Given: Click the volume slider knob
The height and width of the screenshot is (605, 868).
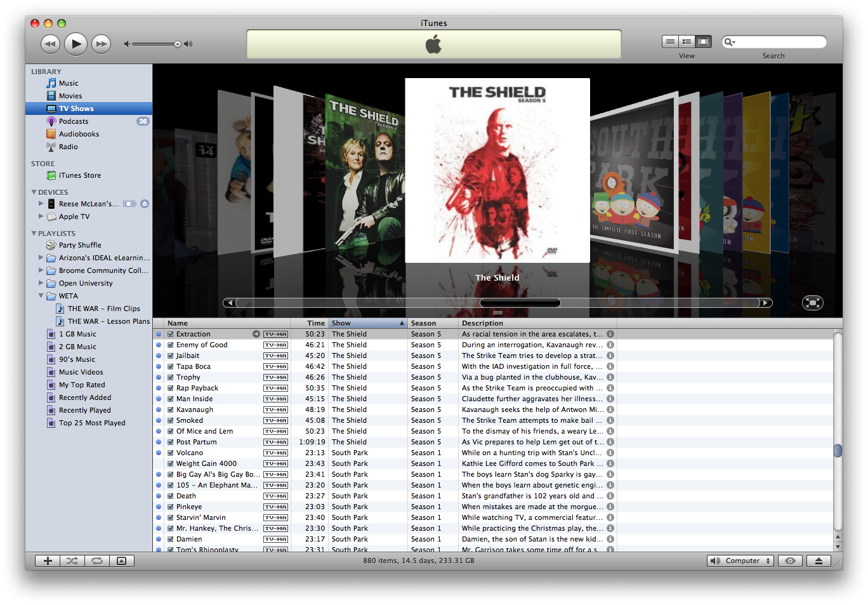Looking at the screenshot, I should [178, 44].
